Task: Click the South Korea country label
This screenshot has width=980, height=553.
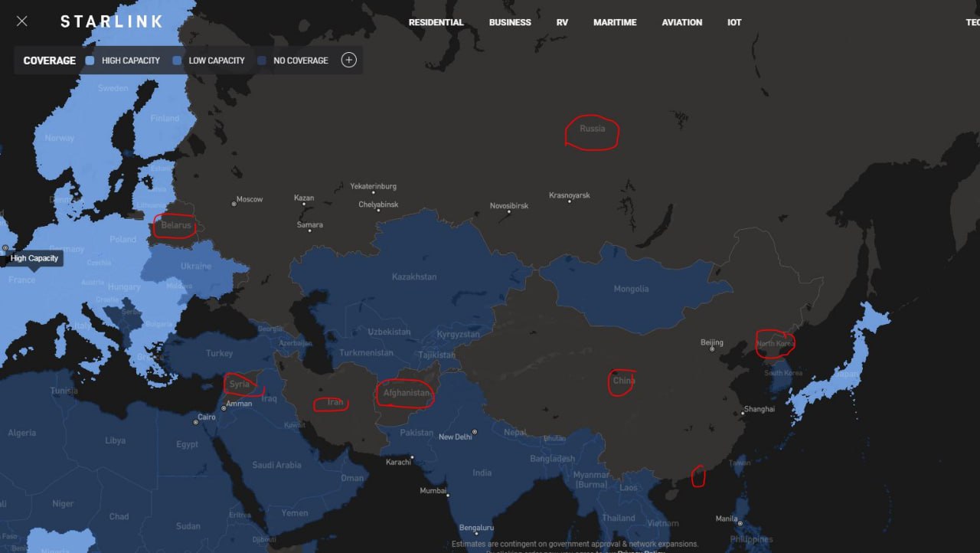Action: (x=783, y=373)
